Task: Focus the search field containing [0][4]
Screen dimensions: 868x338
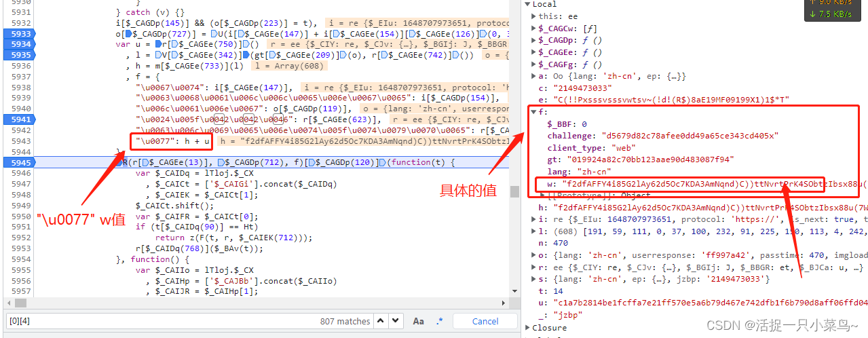Action: 156,321
